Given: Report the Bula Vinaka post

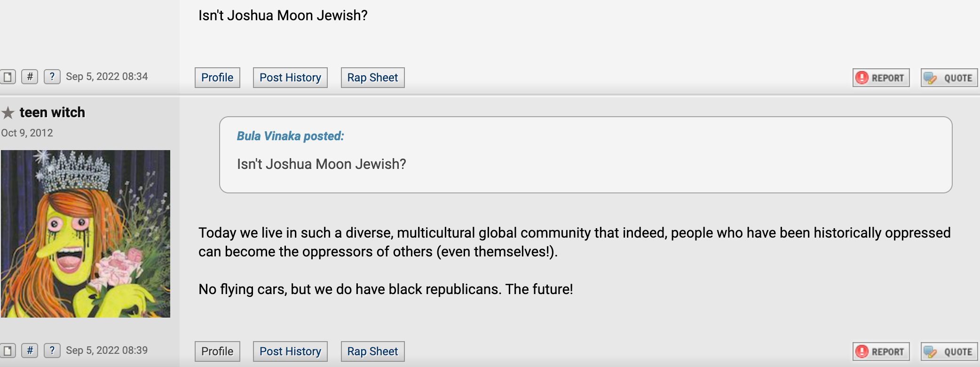Looking at the screenshot, I should click(x=881, y=78).
